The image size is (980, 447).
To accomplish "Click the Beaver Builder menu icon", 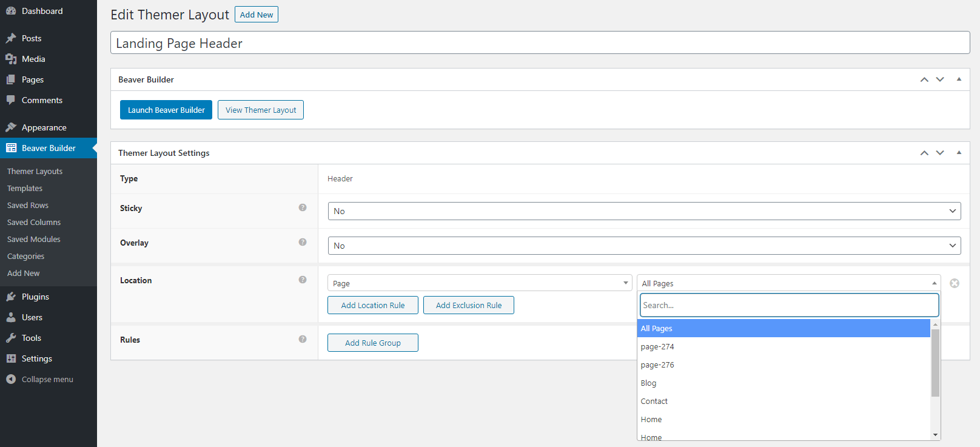I will coord(11,148).
